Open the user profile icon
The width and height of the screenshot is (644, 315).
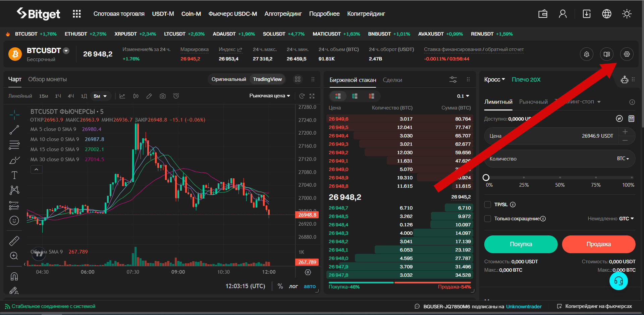563,14
